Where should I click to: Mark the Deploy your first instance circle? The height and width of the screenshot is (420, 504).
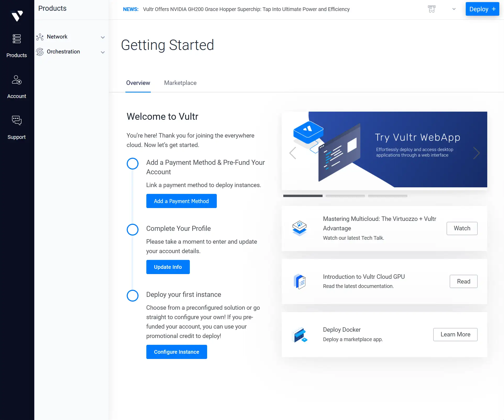(x=132, y=296)
